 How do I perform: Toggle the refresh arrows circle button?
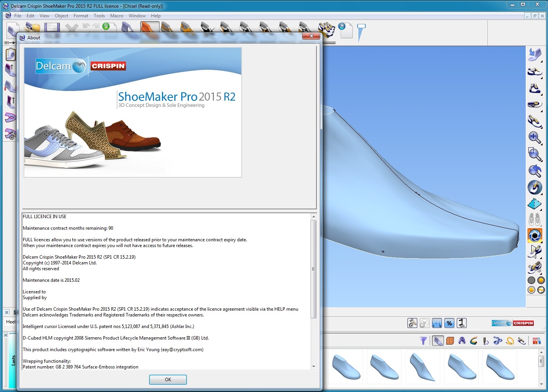point(541,290)
